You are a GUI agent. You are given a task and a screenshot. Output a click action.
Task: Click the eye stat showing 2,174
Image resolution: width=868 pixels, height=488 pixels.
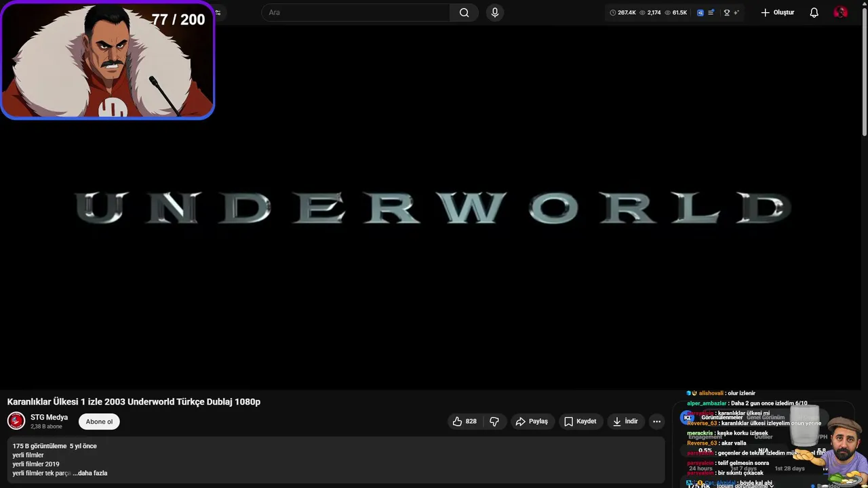pyautogui.click(x=650, y=12)
